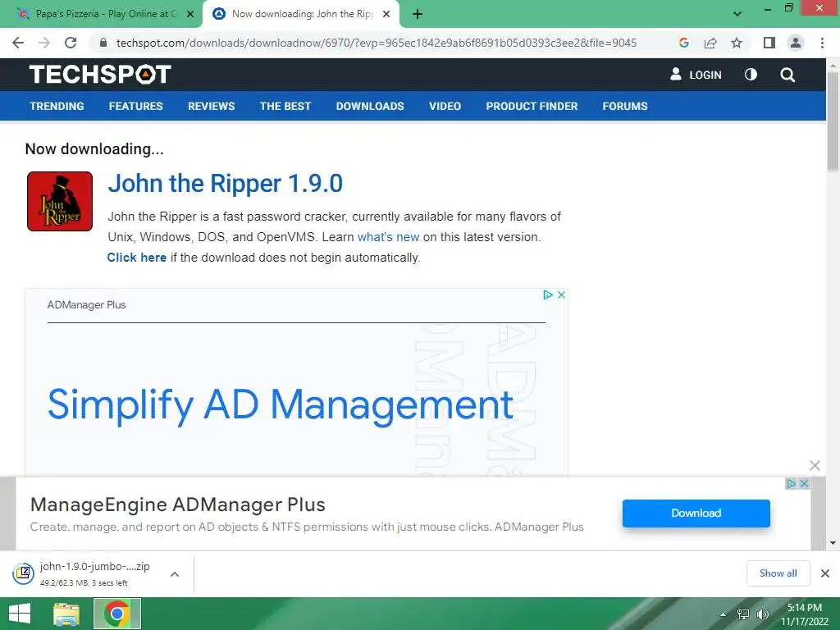Select the Now downloading John the Ripper tab

click(x=301, y=14)
